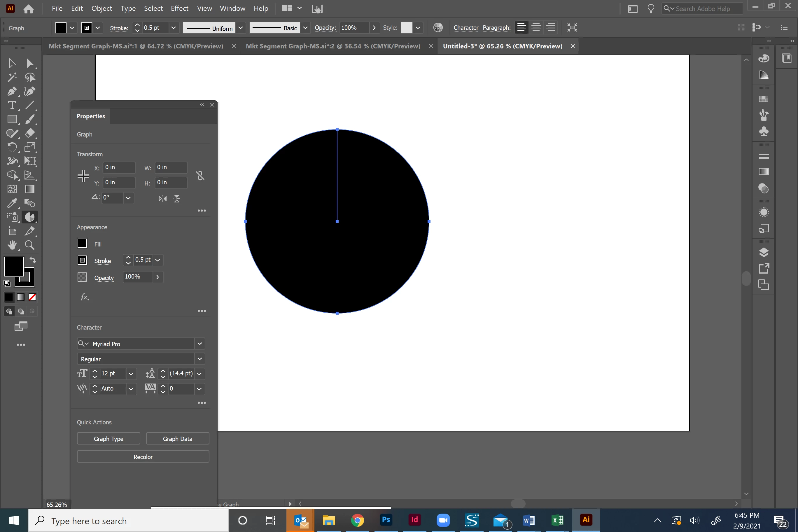Open the Regular font style dropdown
The image size is (798, 532).
pyautogui.click(x=200, y=359)
